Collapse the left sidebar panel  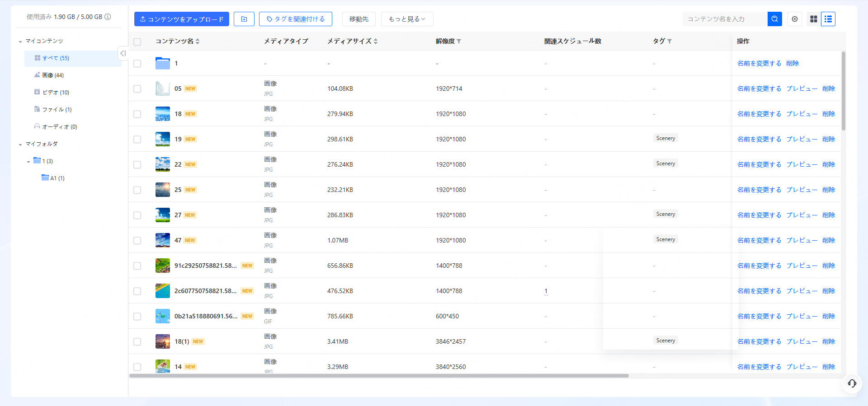pyautogui.click(x=123, y=53)
